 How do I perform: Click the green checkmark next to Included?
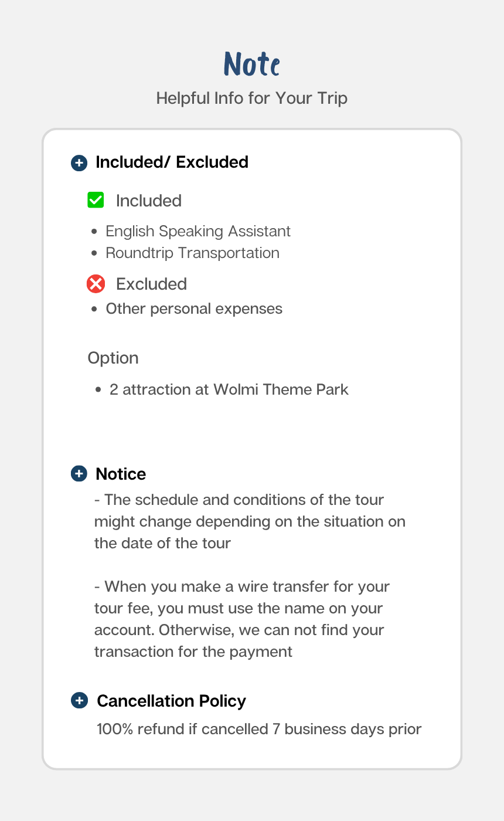(x=96, y=200)
